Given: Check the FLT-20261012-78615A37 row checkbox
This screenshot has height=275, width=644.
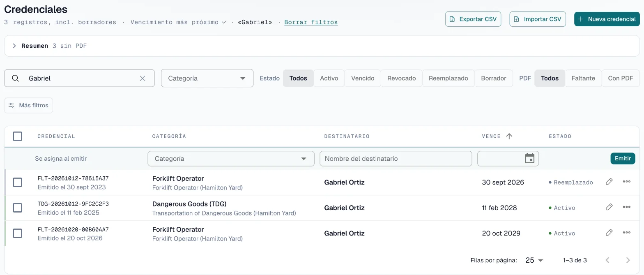Looking at the screenshot, I should tap(17, 182).
